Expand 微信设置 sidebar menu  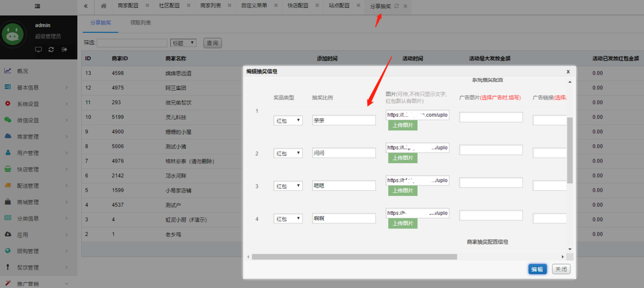[x=39, y=120]
